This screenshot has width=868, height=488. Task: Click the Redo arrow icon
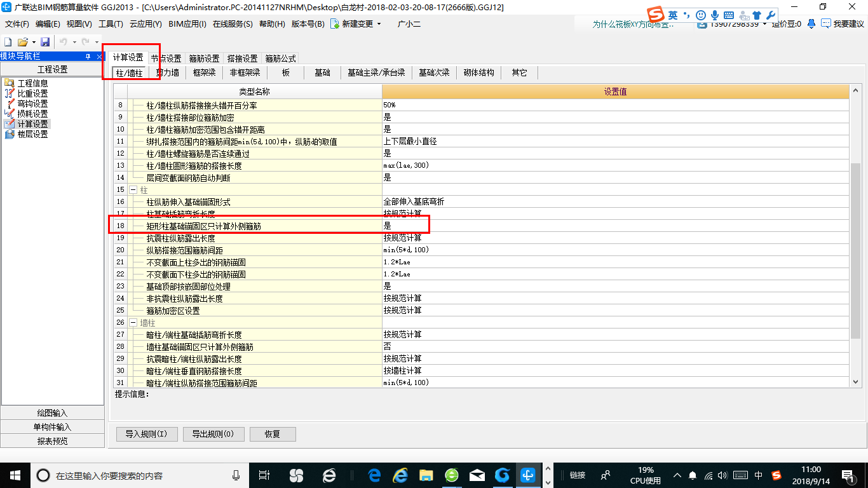click(x=85, y=42)
